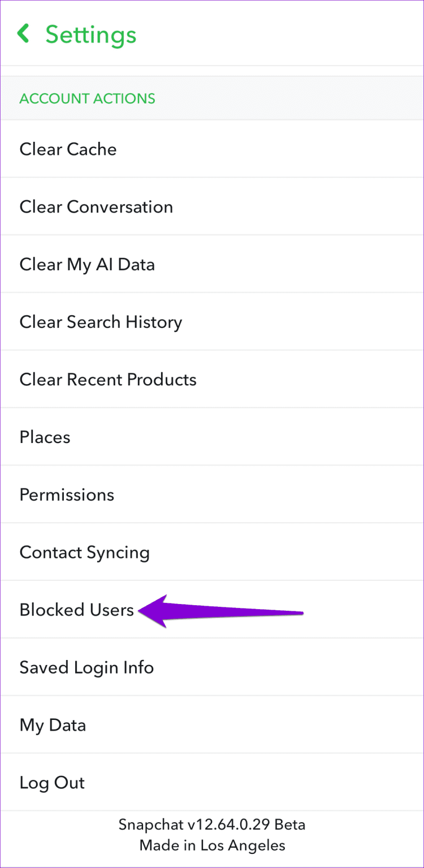Select the last item in the settings list

52,783
